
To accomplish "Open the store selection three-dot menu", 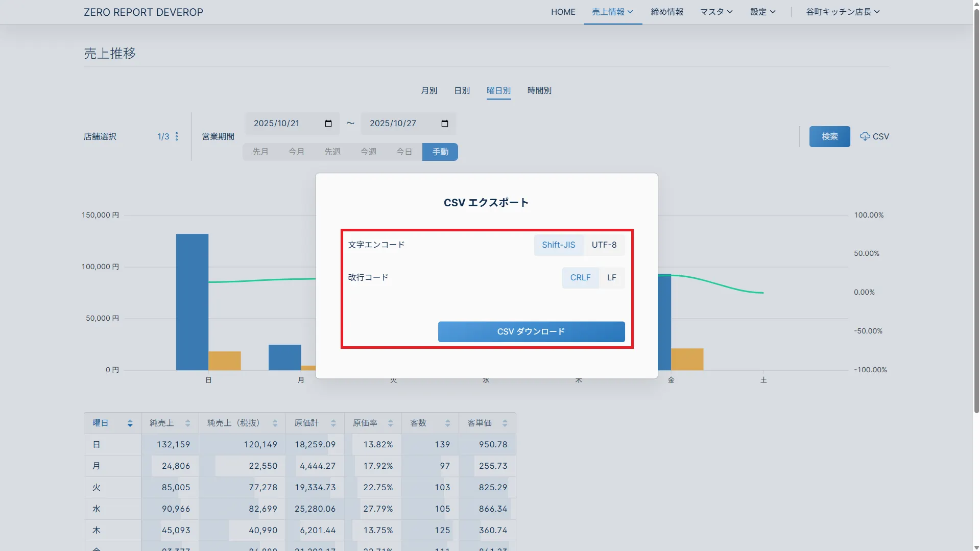I will pyautogui.click(x=177, y=136).
